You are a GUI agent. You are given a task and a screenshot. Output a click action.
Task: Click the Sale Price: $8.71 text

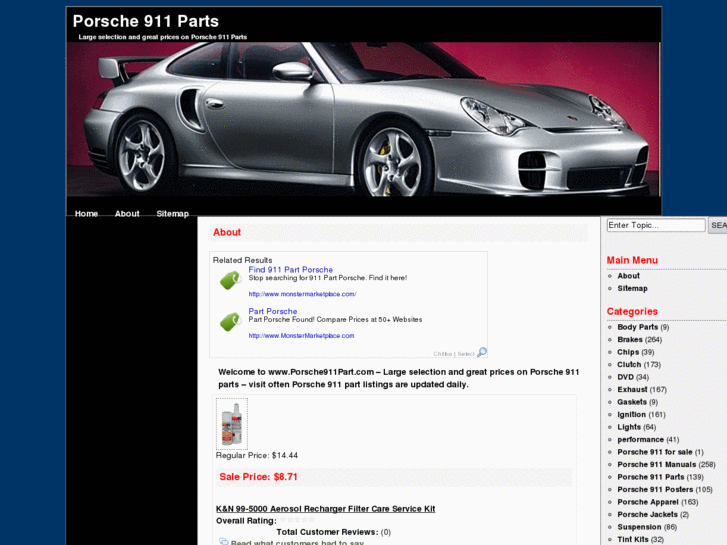click(258, 477)
